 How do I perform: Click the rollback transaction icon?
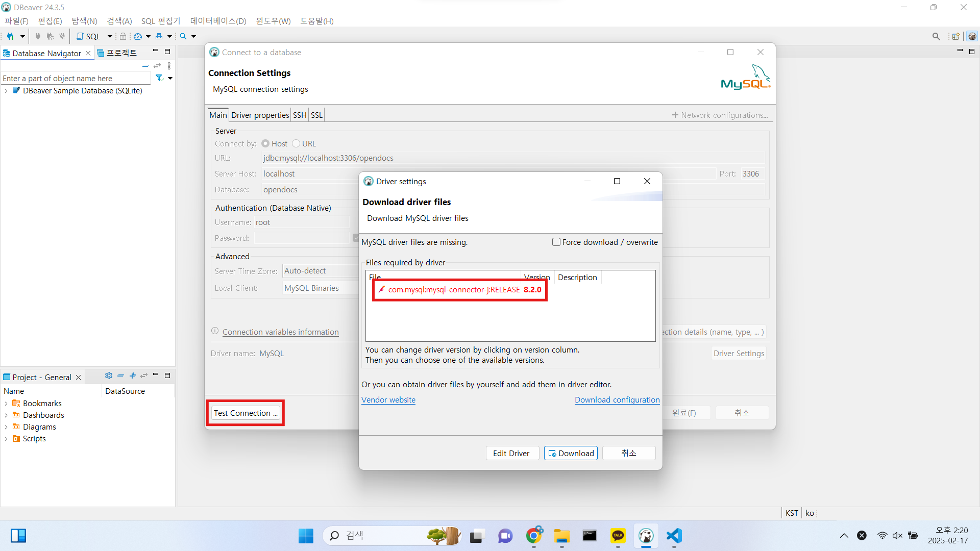point(50,36)
